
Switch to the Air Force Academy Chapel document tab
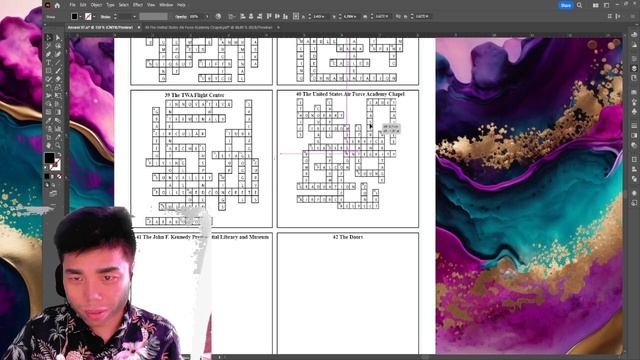coord(209,27)
